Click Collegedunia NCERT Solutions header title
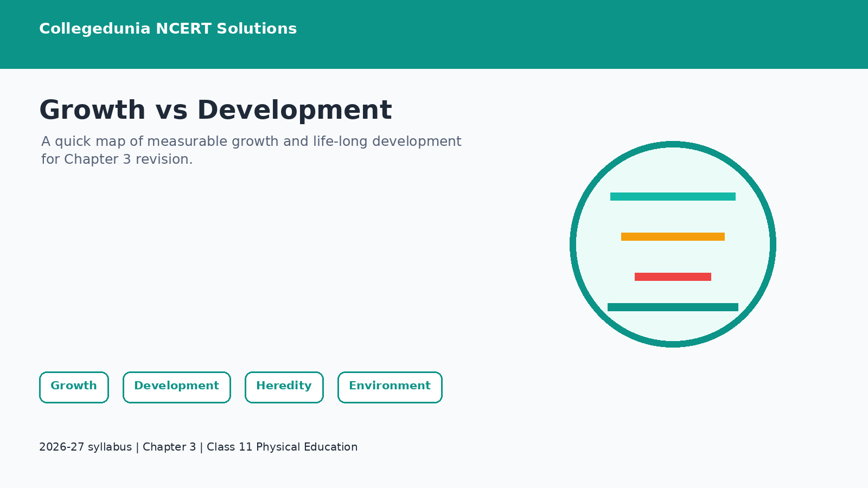This screenshot has width=868, height=488. click(168, 29)
